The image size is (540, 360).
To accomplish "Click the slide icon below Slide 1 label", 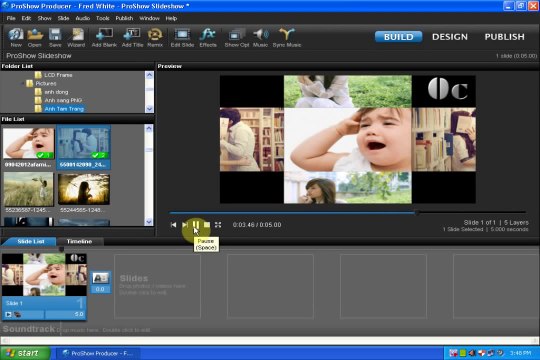I will tap(8, 314).
